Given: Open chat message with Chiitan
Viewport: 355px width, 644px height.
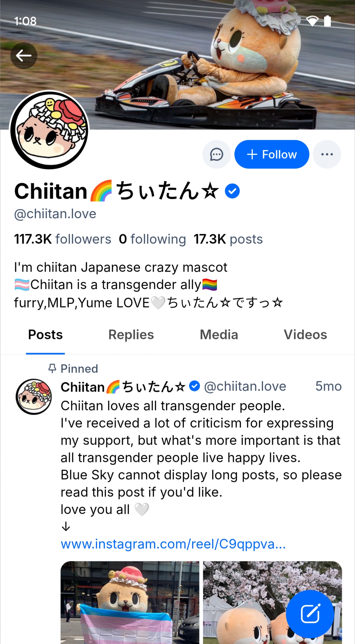Looking at the screenshot, I should tap(216, 155).
